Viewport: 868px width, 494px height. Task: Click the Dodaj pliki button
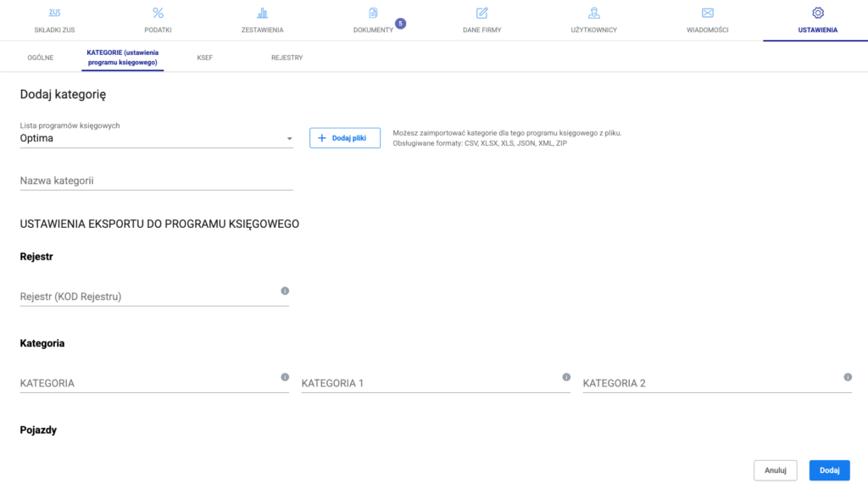pyautogui.click(x=344, y=138)
